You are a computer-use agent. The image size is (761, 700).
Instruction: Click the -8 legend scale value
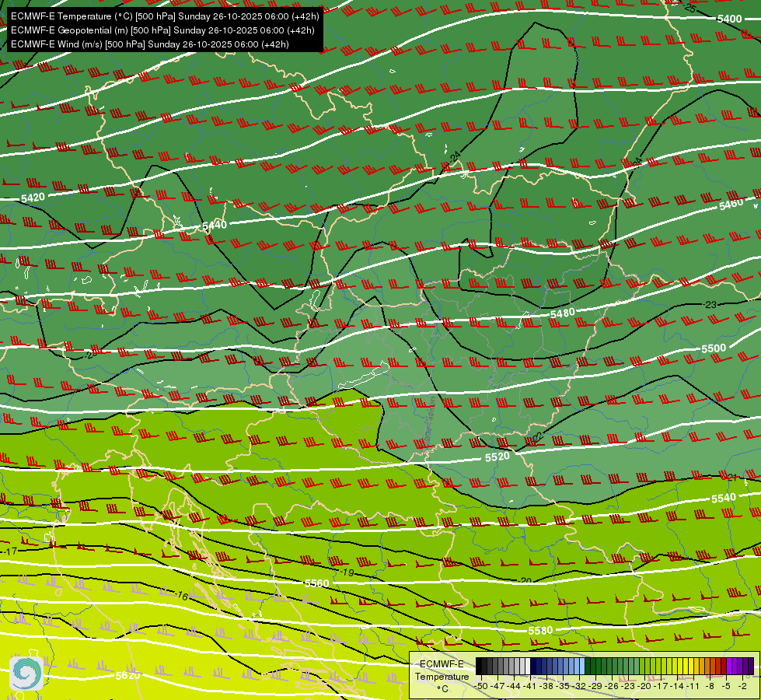(710, 686)
